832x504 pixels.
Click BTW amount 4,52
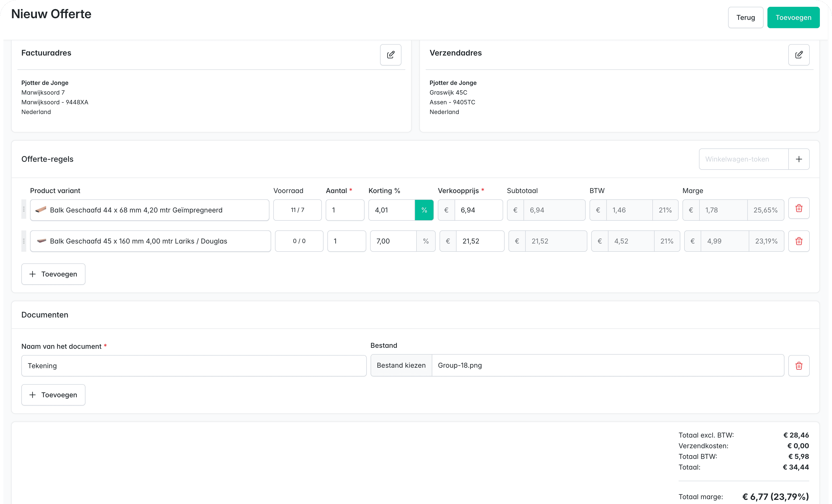coord(631,241)
